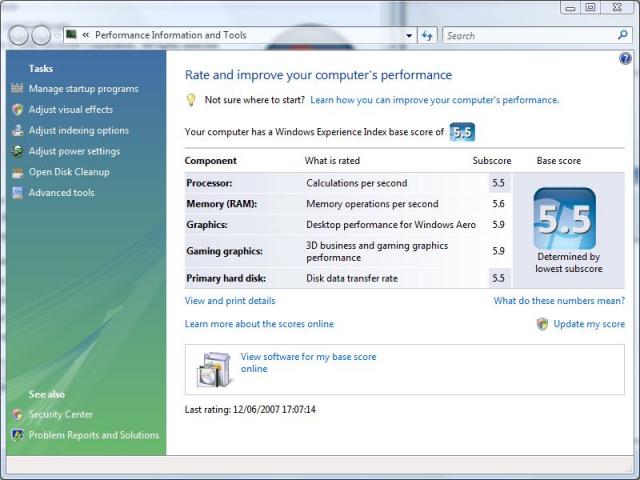The image size is (640, 480).
Task: Maximize the window with the title bar button
Action: [x=590, y=7]
